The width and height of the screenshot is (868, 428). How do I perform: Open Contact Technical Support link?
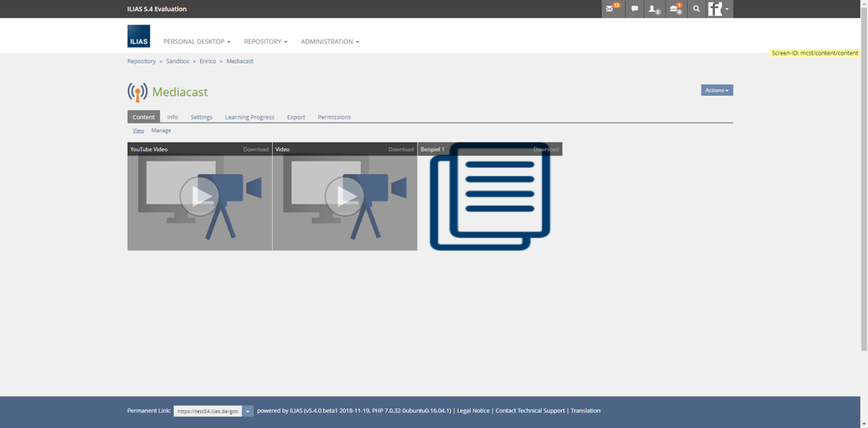coord(530,411)
